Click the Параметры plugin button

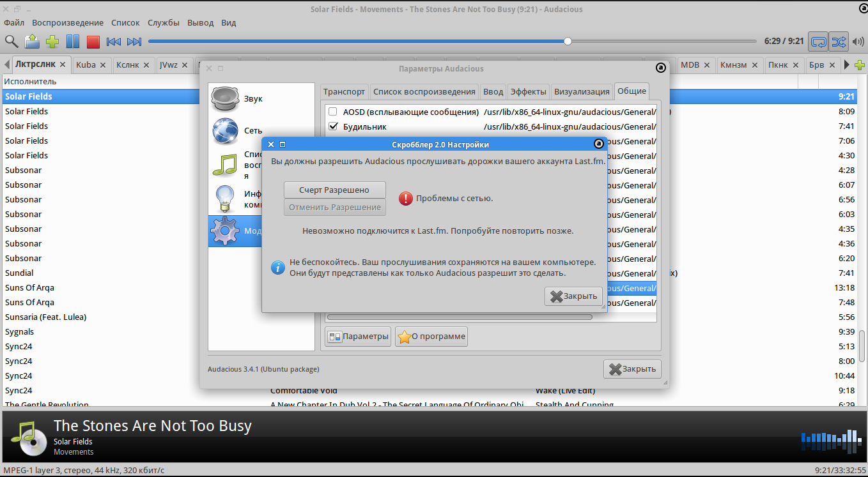pos(358,337)
